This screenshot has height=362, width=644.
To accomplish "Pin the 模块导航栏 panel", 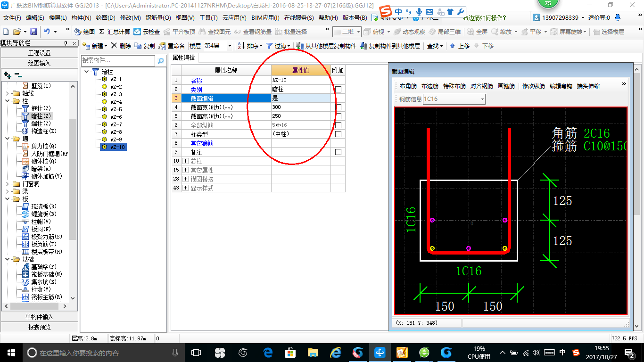I will pos(66,43).
